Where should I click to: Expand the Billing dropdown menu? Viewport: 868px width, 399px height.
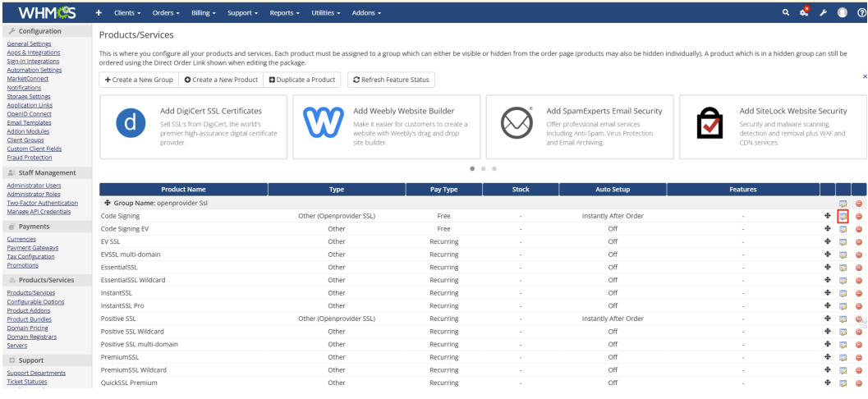[x=204, y=13]
